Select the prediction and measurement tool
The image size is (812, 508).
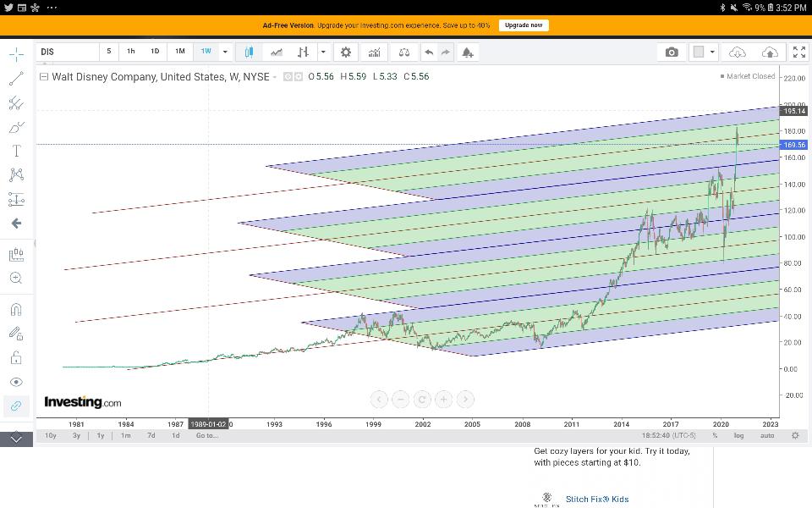click(x=16, y=199)
